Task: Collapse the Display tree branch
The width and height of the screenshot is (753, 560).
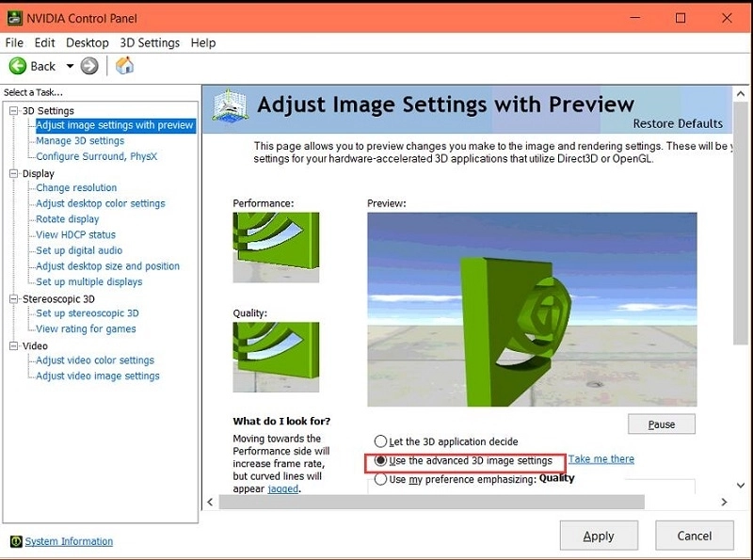Action: pyautogui.click(x=13, y=172)
